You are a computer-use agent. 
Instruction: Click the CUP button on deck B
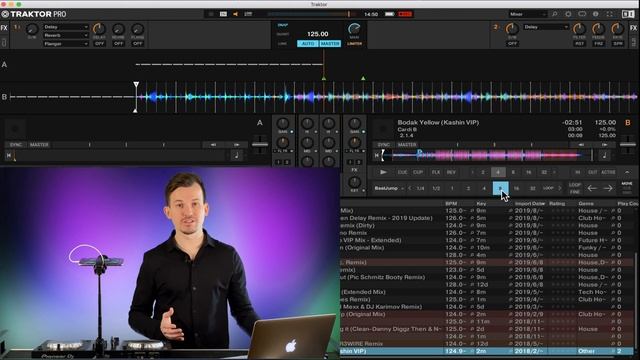coord(418,172)
